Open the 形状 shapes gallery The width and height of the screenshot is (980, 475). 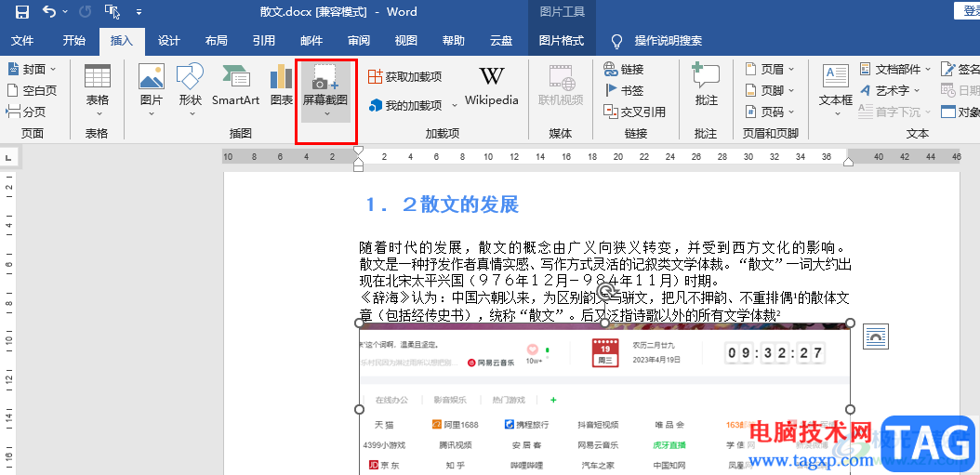190,91
